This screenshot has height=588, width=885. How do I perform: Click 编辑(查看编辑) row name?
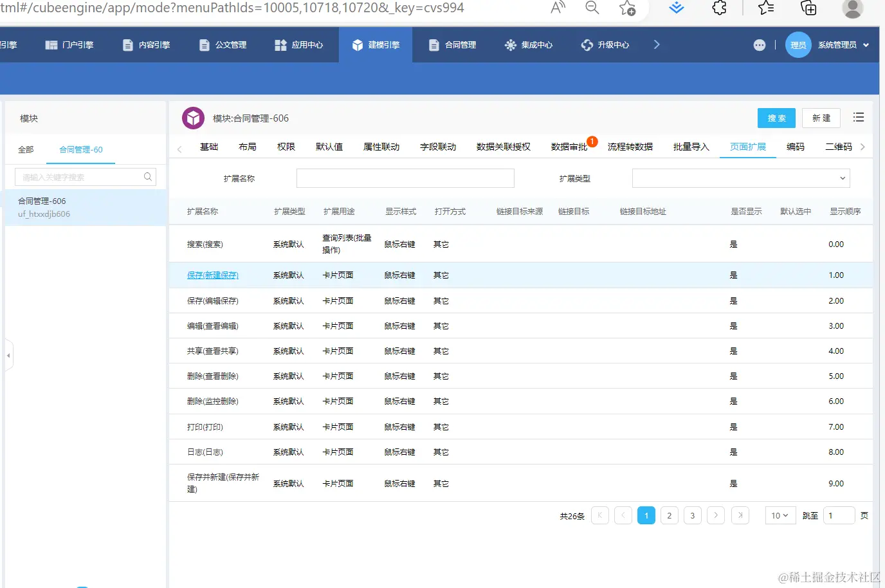click(213, 326)
